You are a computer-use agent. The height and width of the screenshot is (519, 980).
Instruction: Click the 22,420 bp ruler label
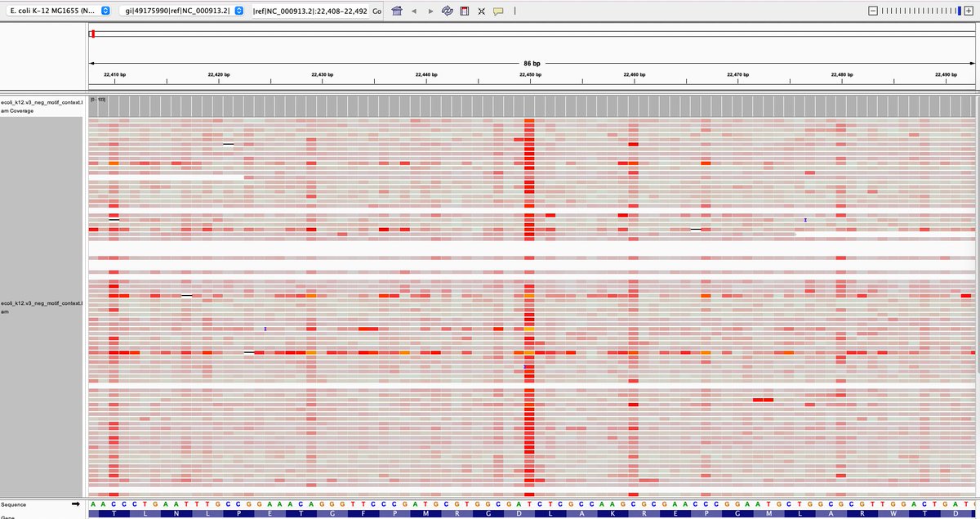click(219, 74)
